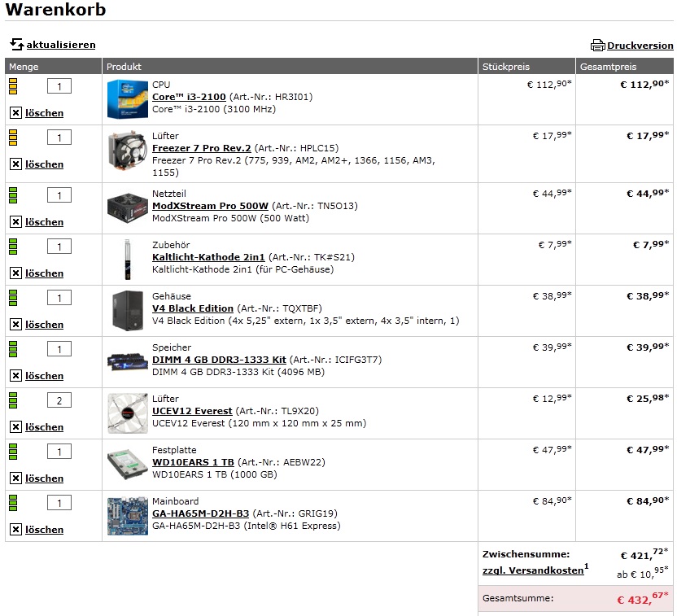Click the aktualisieren link
677x616 pixels.
(61, 45)
